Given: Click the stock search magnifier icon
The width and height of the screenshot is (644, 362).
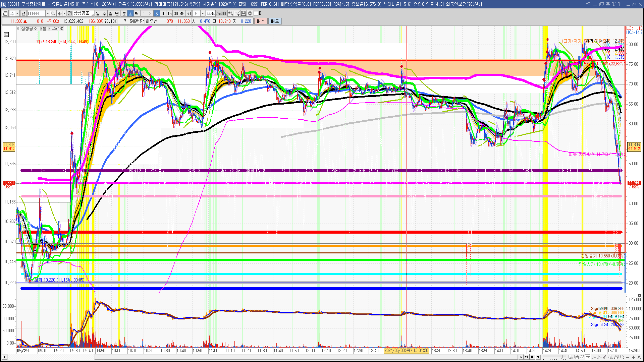Looking at the screenshot, I should point(53,13).
